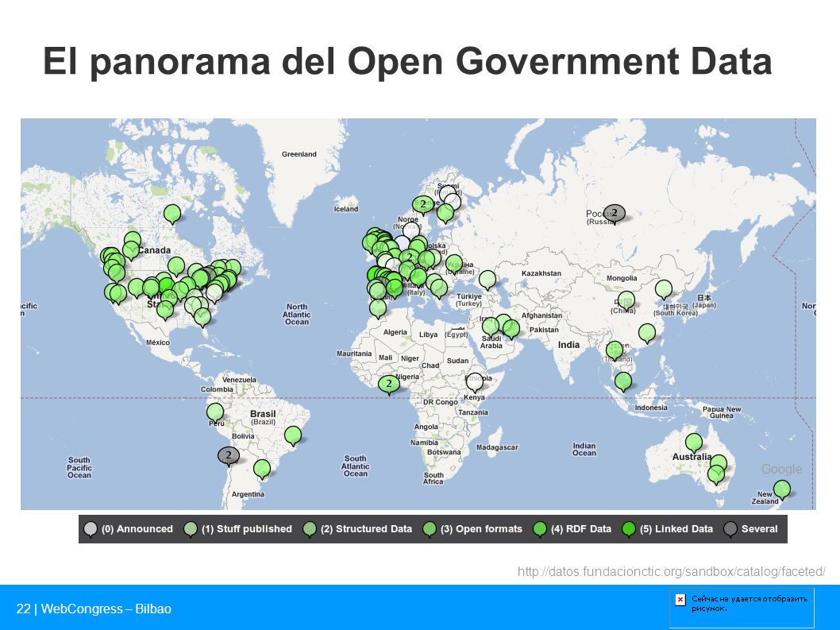Click the green marker over China label
Screen dimensions: 840x630
626,301
